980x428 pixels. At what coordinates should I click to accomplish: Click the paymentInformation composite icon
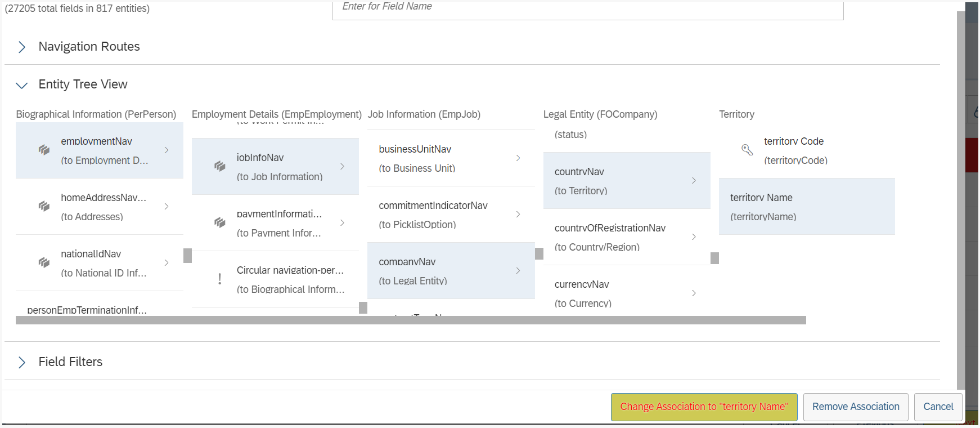coord(220,222)
